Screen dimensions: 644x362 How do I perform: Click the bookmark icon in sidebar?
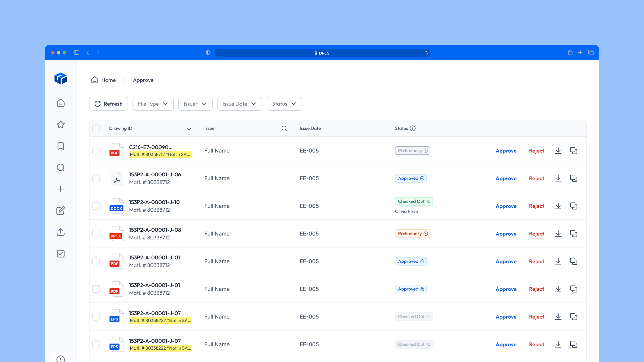click(x=61, y=146)
